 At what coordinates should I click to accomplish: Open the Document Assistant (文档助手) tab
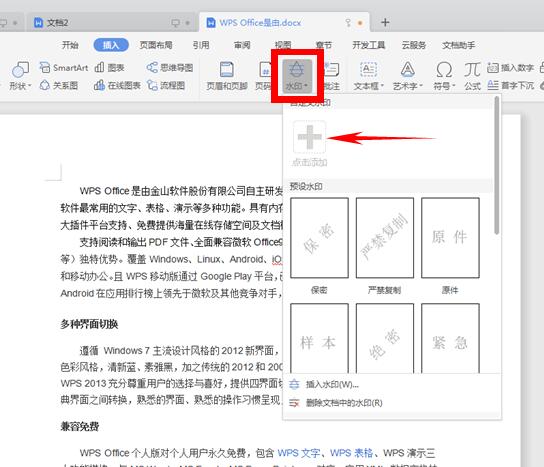(458, 45)
